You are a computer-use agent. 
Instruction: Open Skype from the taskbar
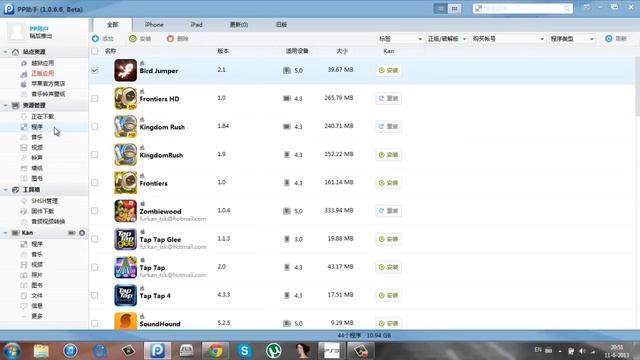click(244, 351)
